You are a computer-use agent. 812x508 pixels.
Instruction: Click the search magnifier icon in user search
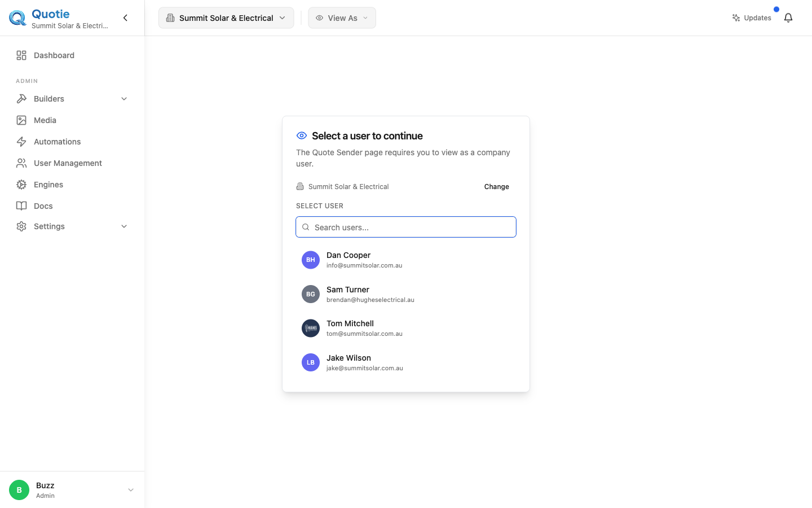pos(306,227)
